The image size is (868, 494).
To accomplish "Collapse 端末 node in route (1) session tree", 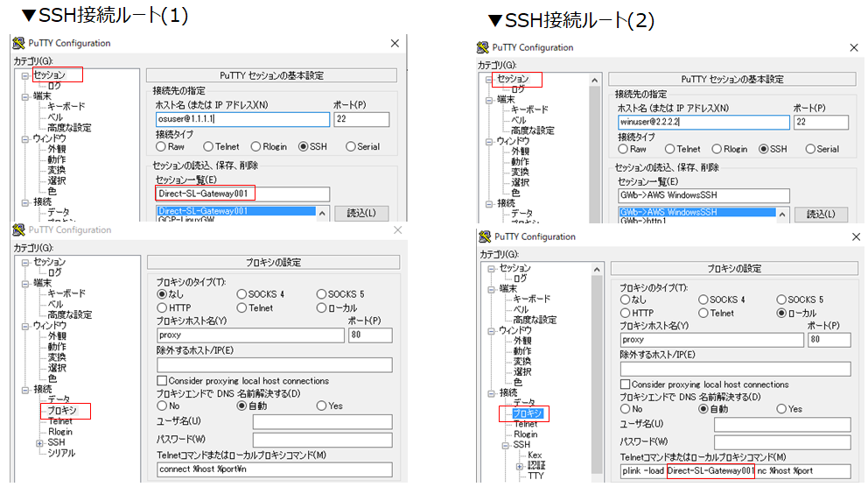I will (x=24, y=96).
